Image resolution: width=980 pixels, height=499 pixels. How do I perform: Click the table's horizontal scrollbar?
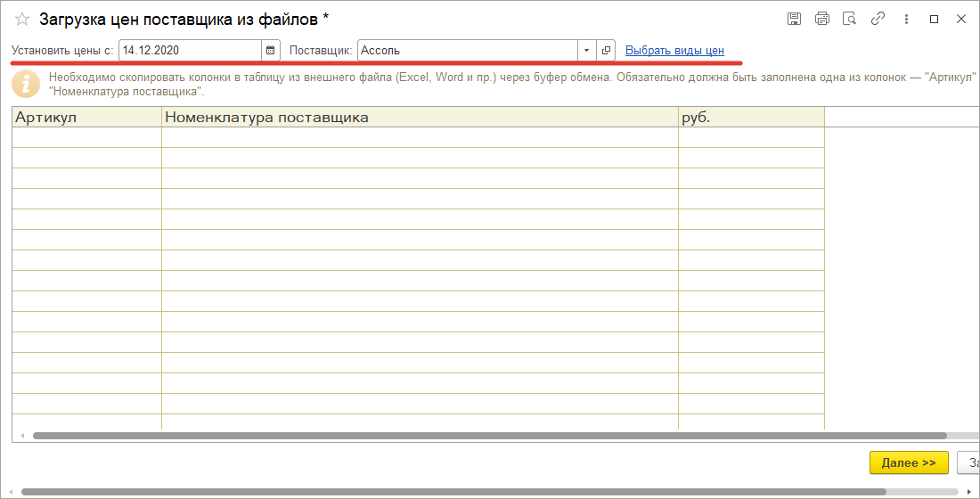pos(489,436)
